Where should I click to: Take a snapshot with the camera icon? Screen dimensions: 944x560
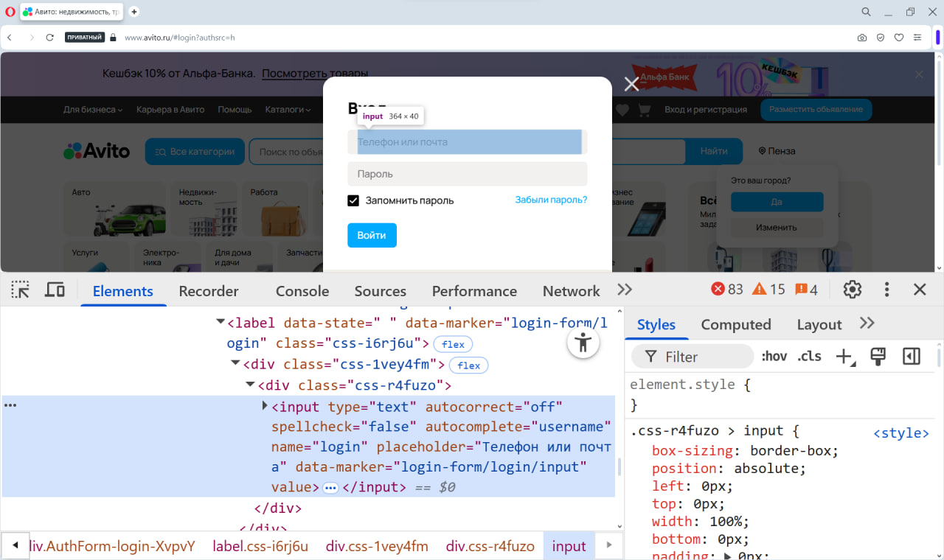[x=862, y=38]
